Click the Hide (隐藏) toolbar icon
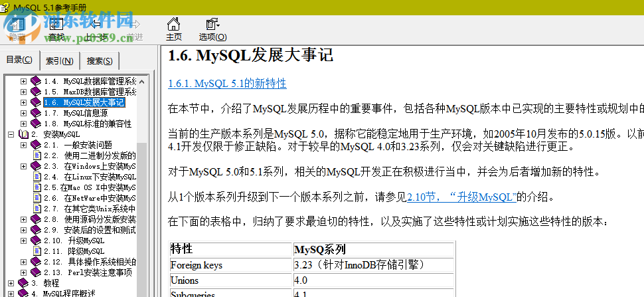 [17, 25]
